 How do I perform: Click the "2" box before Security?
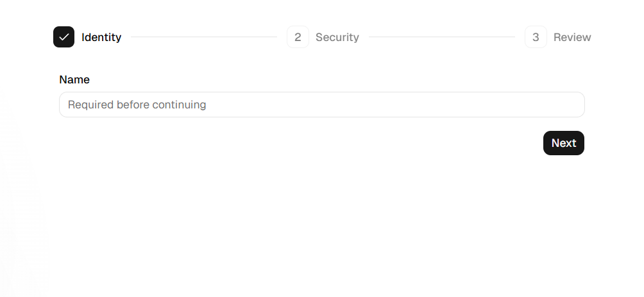298,37
